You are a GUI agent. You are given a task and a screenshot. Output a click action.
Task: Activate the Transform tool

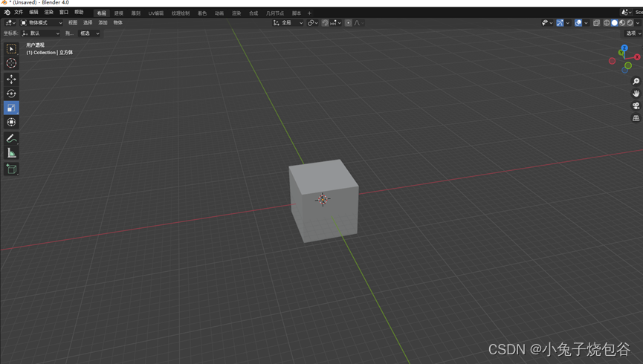coord(11,122)
